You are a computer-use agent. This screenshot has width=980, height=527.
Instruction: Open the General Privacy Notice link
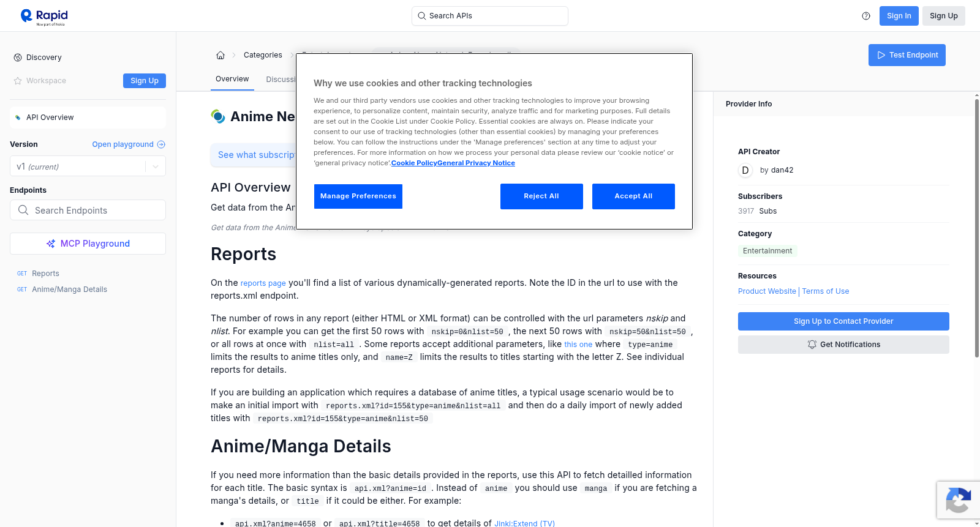point(477,163)
